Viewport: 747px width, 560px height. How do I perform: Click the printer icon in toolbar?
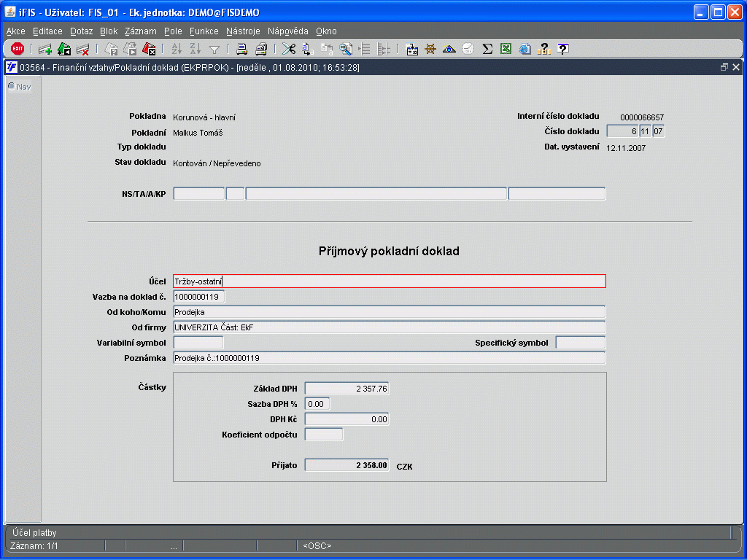click(x=241, y=49)
